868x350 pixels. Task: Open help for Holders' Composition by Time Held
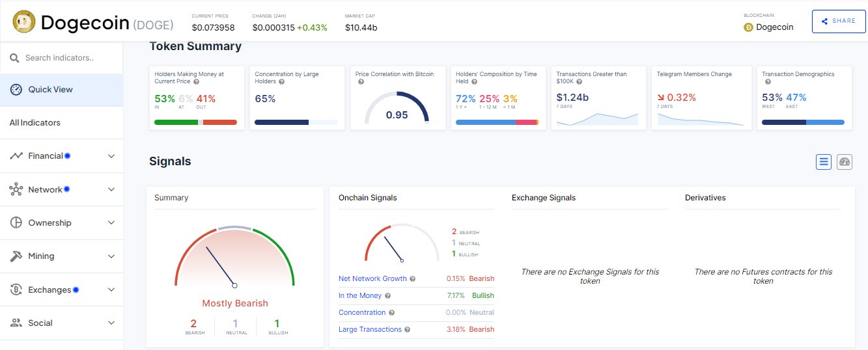pyautogui.click(x=473, y=82)
